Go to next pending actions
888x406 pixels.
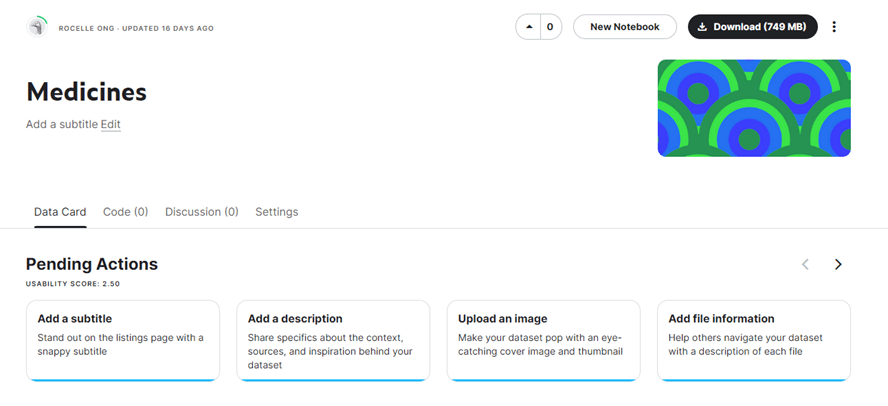[838, 265]
